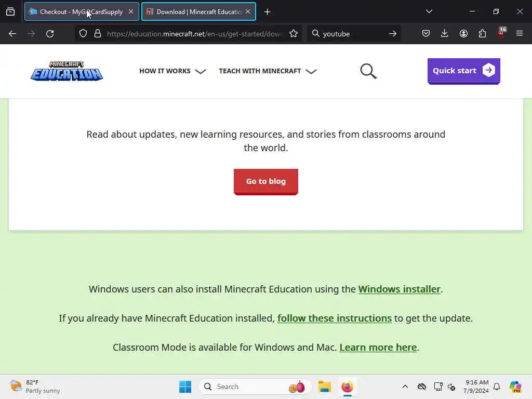Open the display/cast tray icon
Viewport: 532px width, 399px height.
[x=438, y=387]
